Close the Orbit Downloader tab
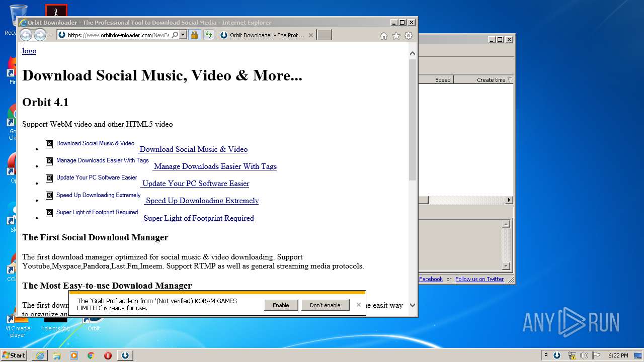This screenshot has height=362, width=644. coord(310,35)
